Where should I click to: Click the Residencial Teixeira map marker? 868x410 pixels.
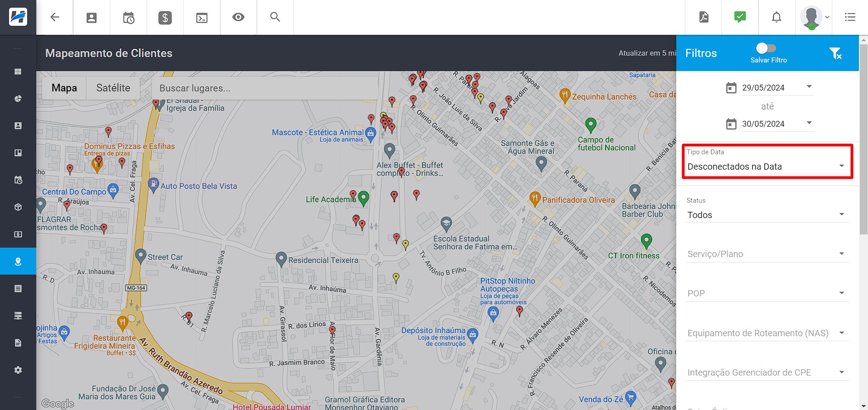click(x=281, y=259)
